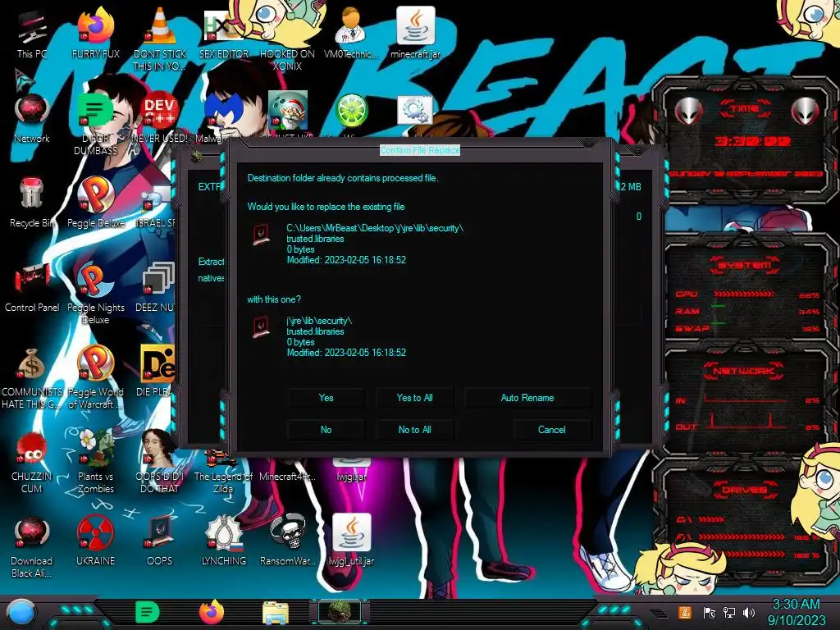840x630 pixels.
Task: Open File Explorer from taskbar
Action: coord(276,614)
